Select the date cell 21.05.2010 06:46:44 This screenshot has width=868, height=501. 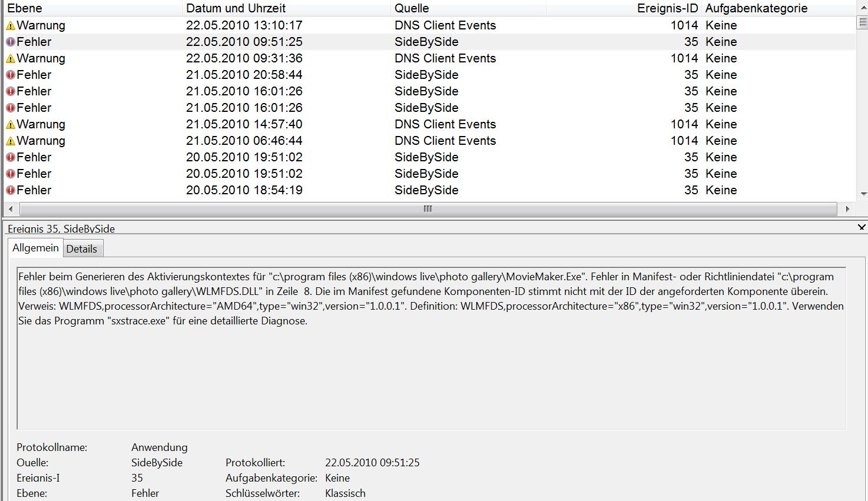pos(244,141)
